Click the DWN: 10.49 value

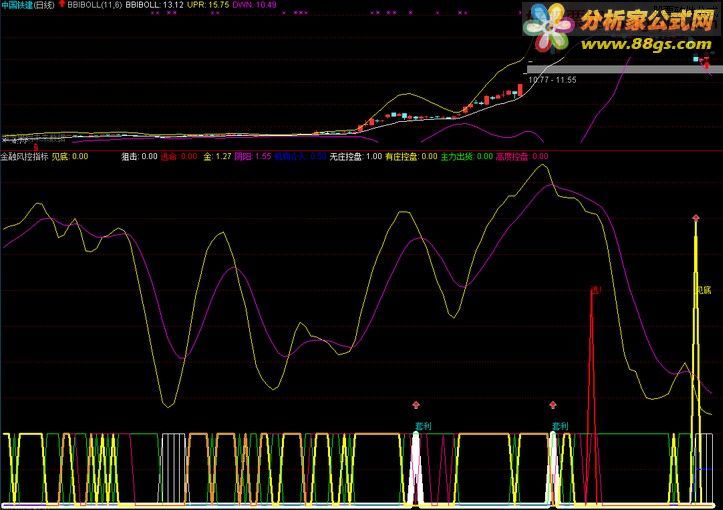(255, 5)
